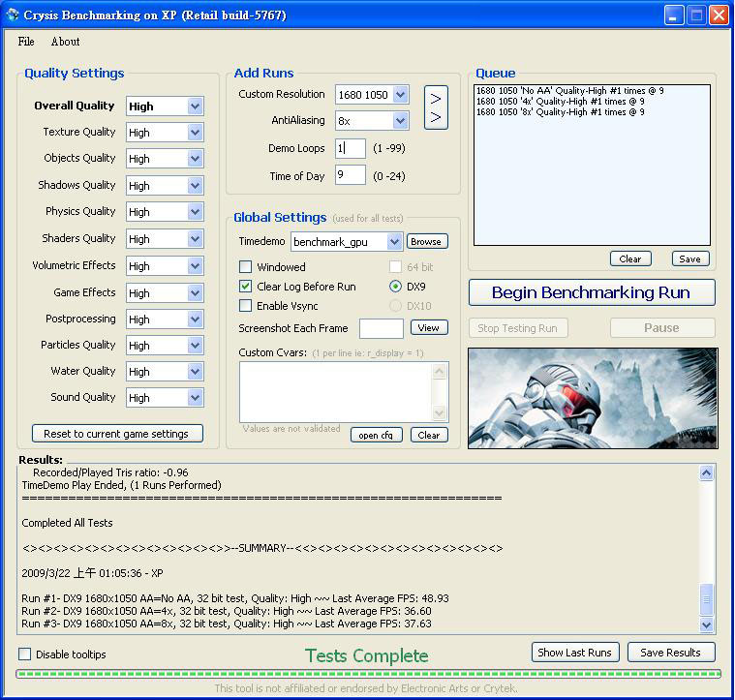
Task: Expand the Game Effects dropdown
Action: click(x=195, y=293)
